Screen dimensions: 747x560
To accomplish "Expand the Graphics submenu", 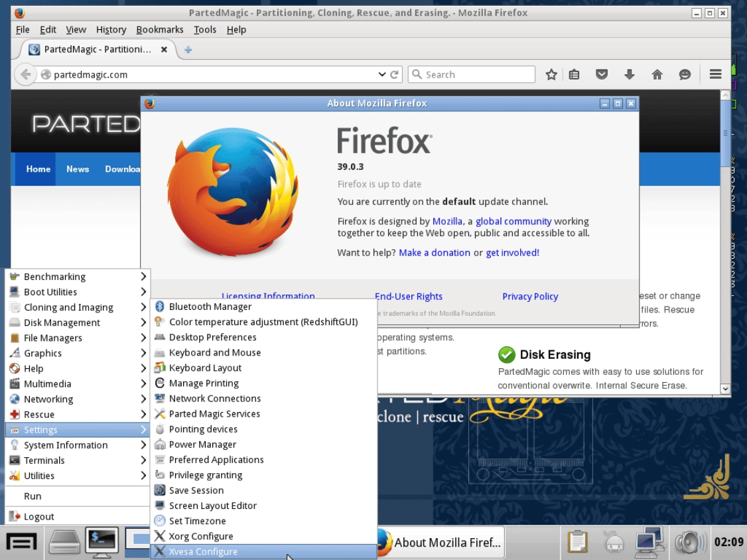I will tap(78, 353).
